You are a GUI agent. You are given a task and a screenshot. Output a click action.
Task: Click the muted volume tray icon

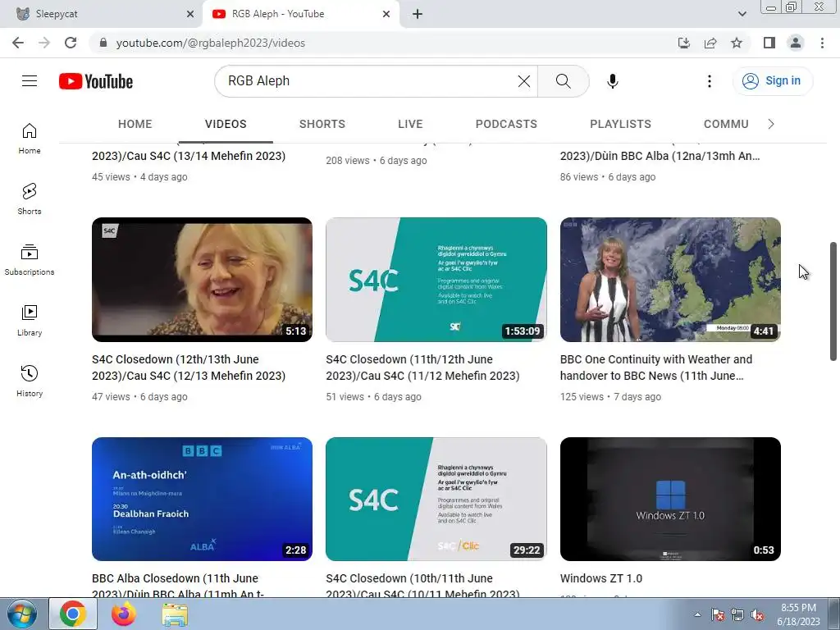click(x=757, y=615)
